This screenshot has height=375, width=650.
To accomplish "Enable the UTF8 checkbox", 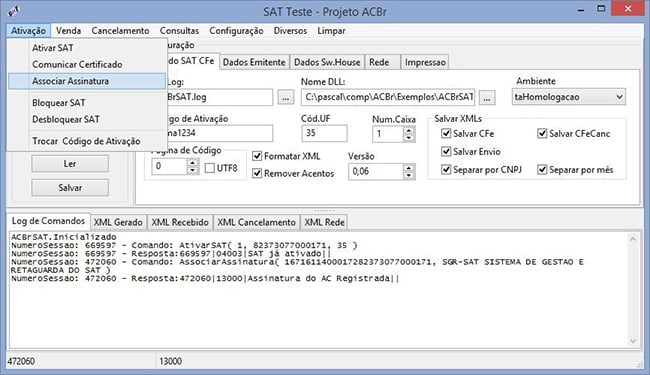I will 210,168.
